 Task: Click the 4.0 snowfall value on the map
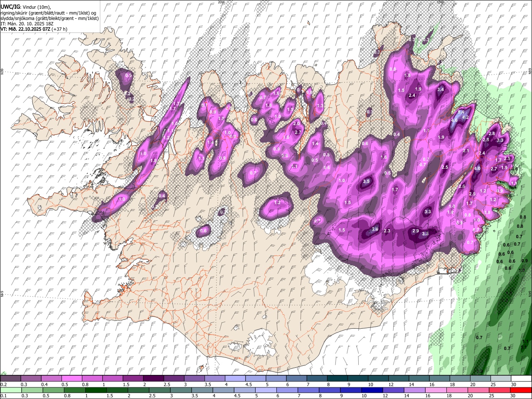[477, 169]
